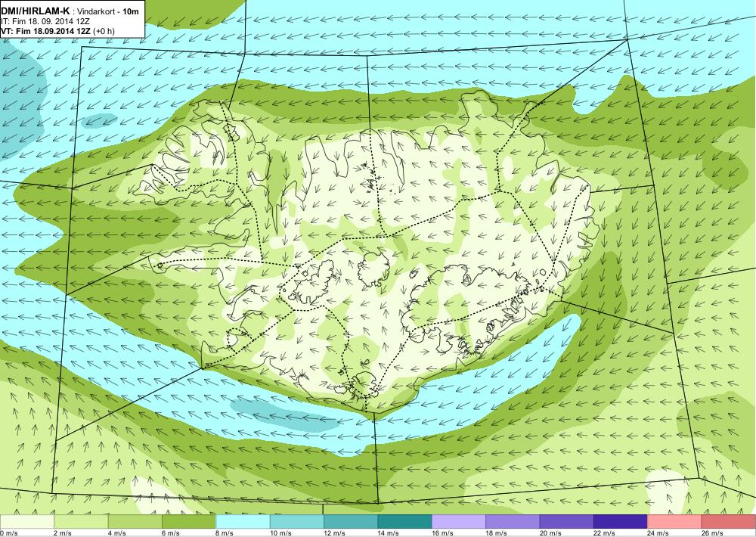Click the pale yellow 0–2 m/s legend swatch
The height and width of the screenshot is (537, 756).
click(27, 522)
